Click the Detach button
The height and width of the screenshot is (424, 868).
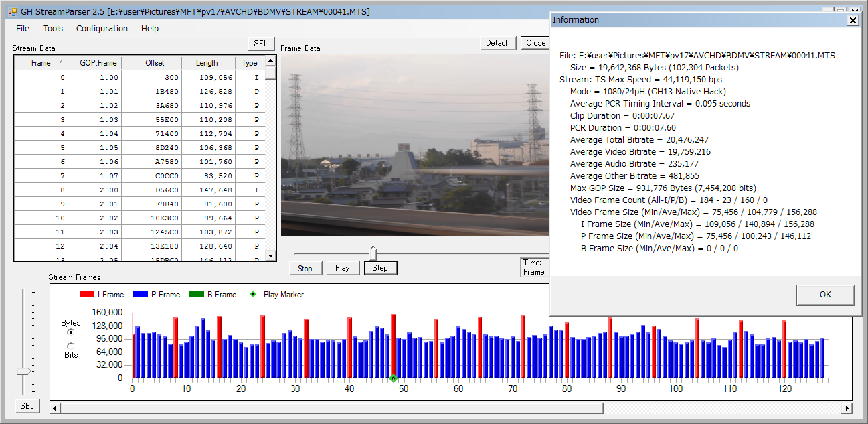click(x=497, y=43)
